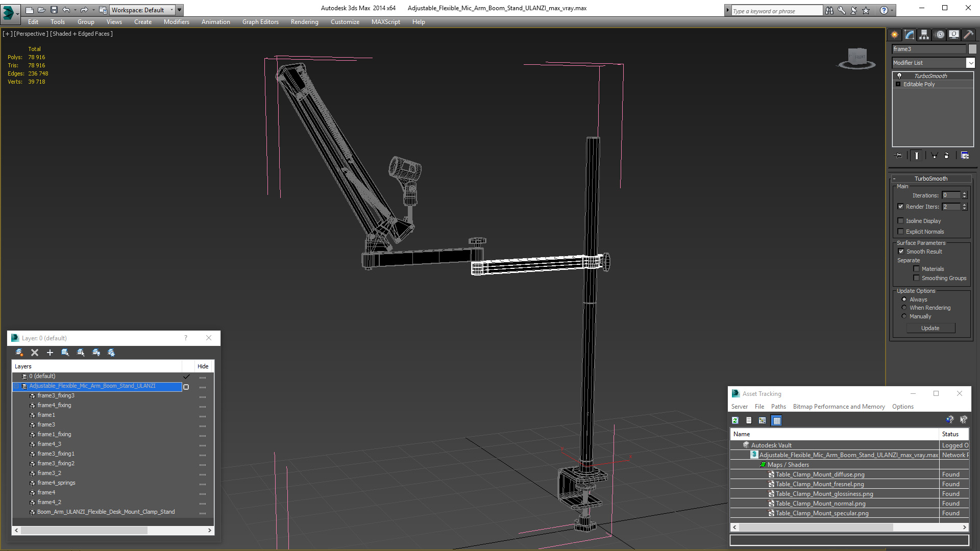Select When Rendering update option
This screenshot has height=551, width=980.
(904, 308)
